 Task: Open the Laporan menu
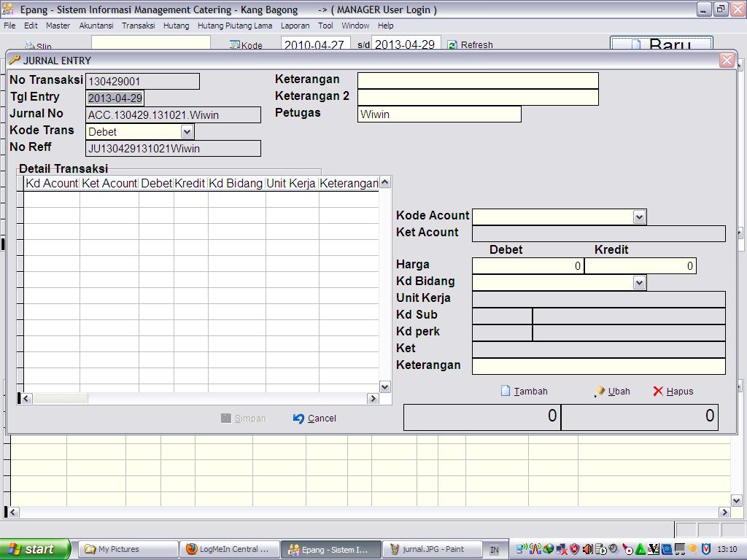pyautogui.click(x=295, y=26)
